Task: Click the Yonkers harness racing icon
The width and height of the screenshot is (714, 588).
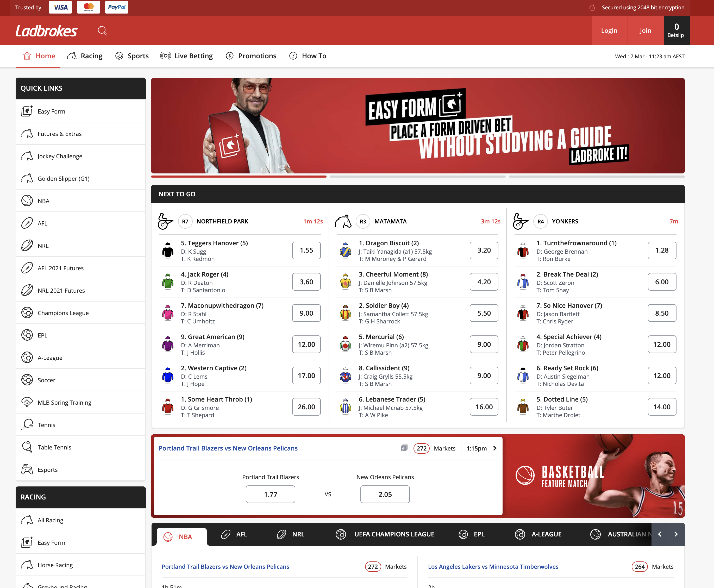Action: [521, 222]
